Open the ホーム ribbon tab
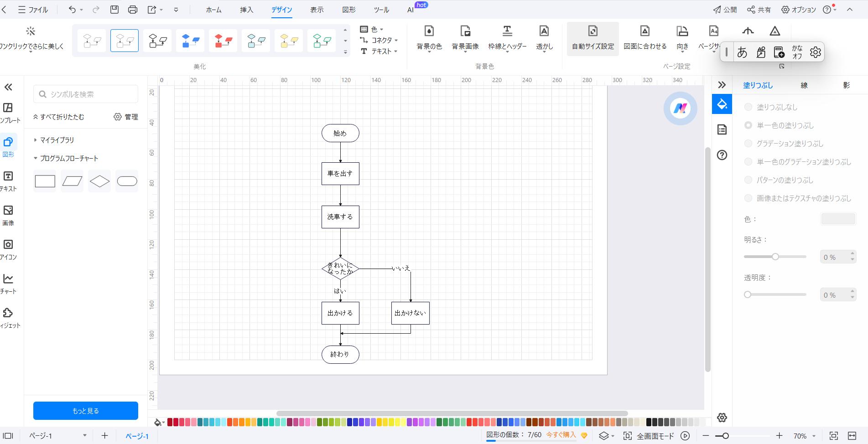The image size is (868, 444). [213, 10]
